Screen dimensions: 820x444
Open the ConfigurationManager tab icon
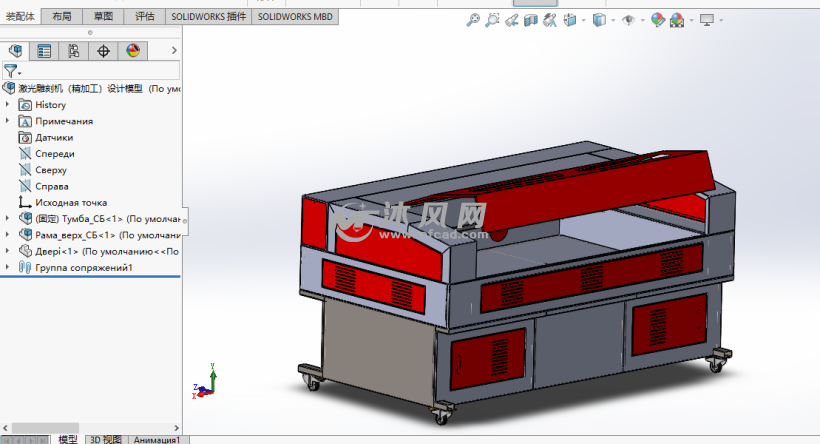coord(73,51)
